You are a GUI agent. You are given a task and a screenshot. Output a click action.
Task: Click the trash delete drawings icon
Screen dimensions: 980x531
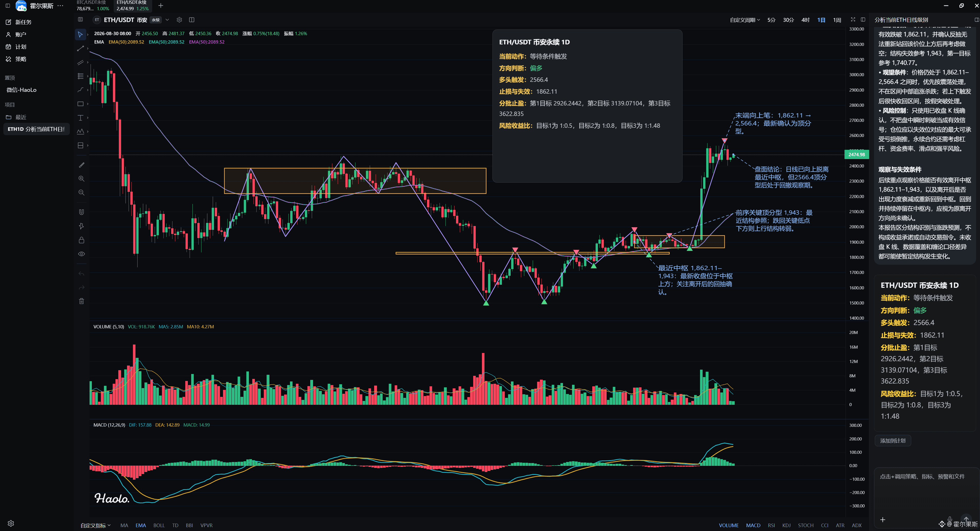pyautogui.click(x=81, y=301)
